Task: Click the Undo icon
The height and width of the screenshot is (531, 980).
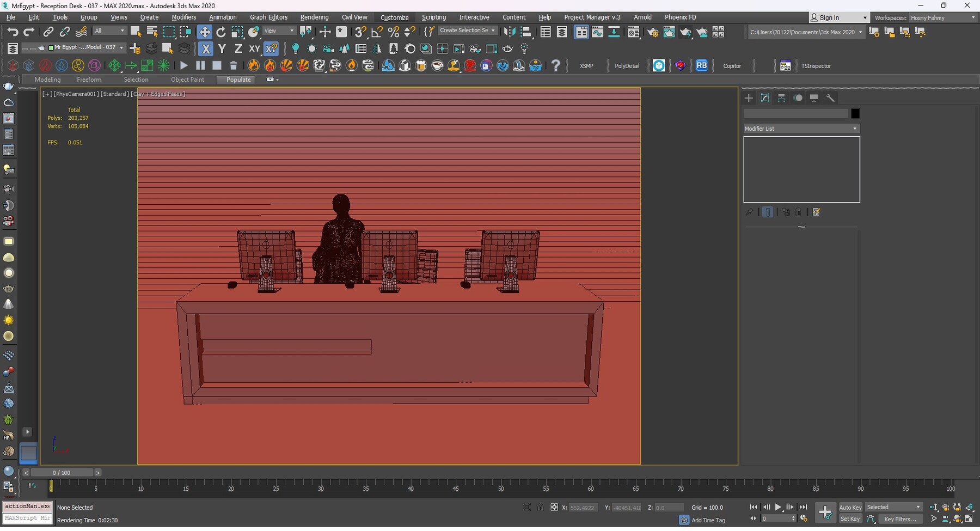Action: click(x=13, y=32)
